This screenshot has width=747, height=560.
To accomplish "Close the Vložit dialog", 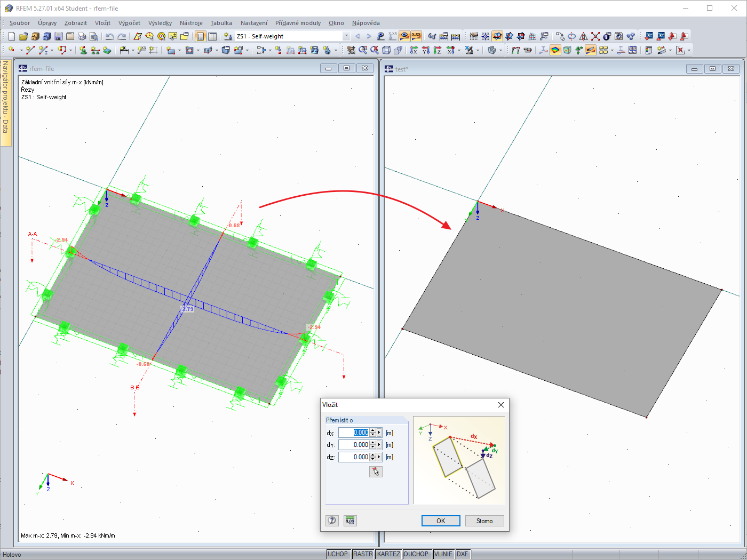I will [x=501, y=405].
